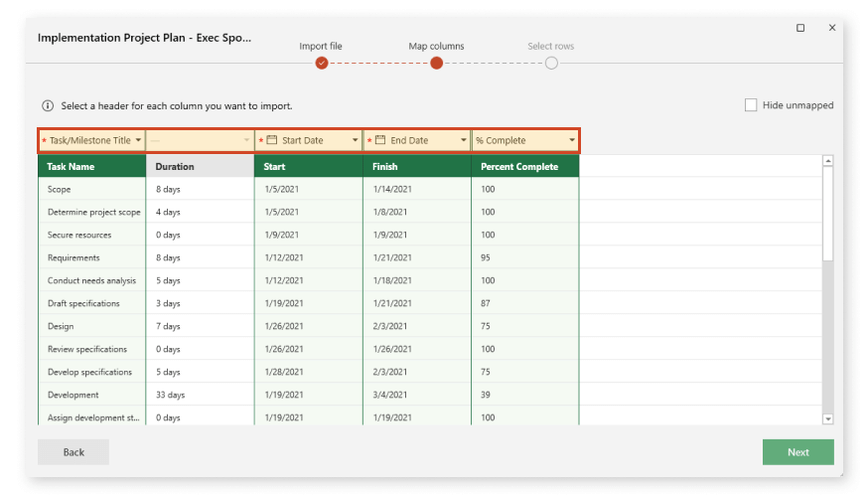
Task: Maximize the import dialog window
Action: pos(800,28)
